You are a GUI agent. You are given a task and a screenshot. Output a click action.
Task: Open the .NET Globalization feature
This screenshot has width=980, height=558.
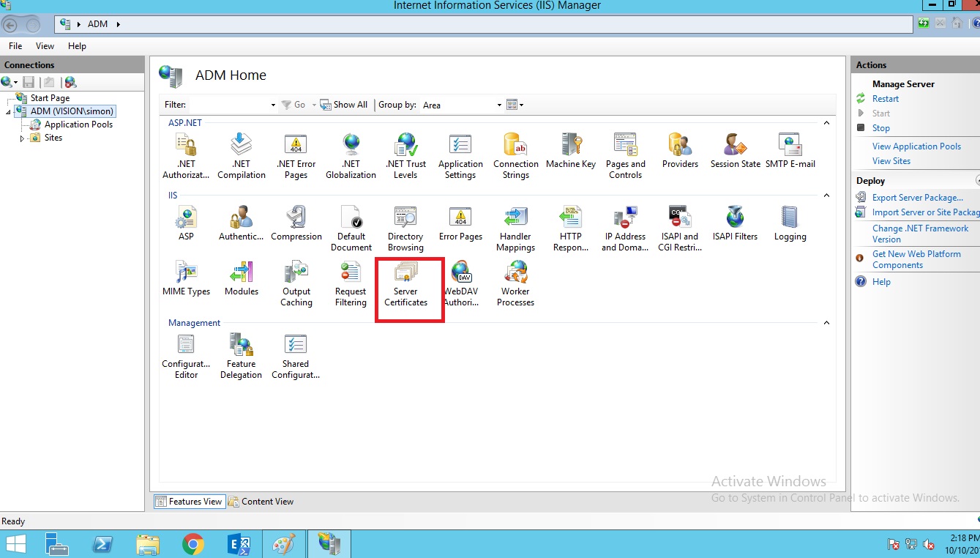click(x=351, y=156)
